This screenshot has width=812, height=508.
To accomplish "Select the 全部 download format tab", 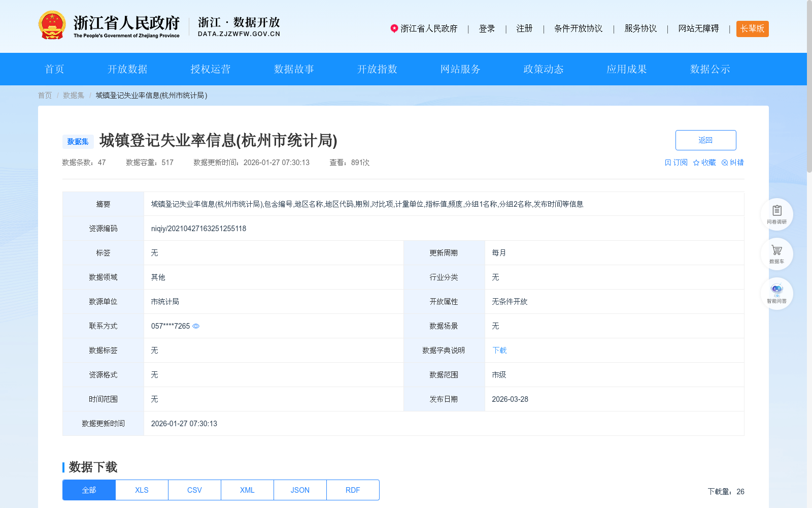I will pos(89,490).
